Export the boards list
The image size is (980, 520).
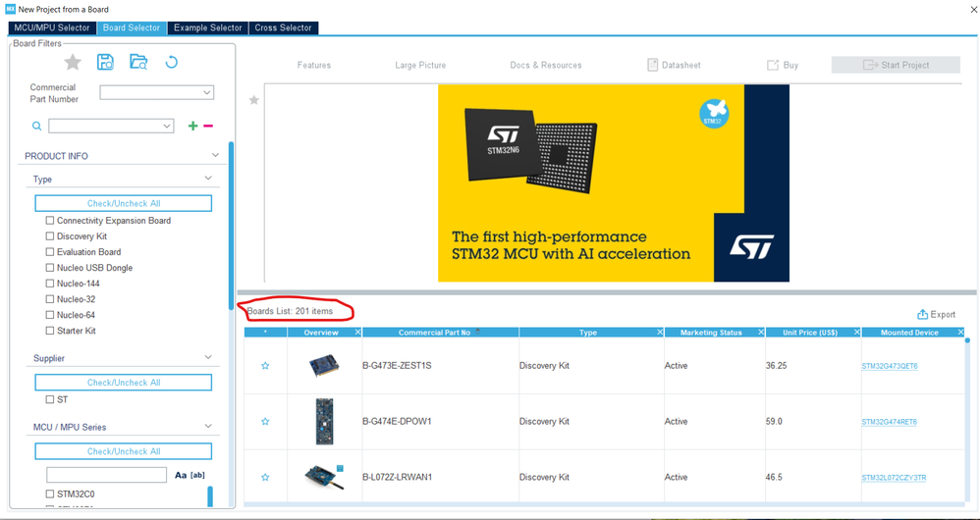pos(936,315)
